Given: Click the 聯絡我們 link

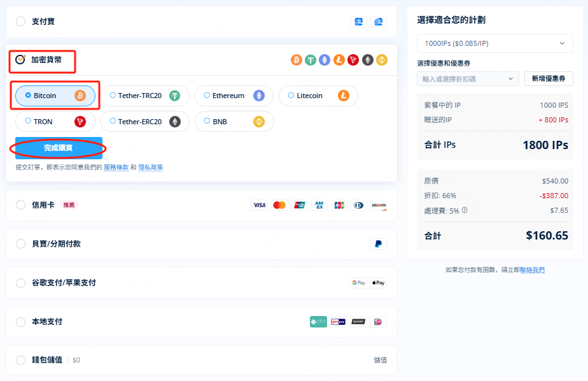Looking at the screenshot, I should (532, 270).
